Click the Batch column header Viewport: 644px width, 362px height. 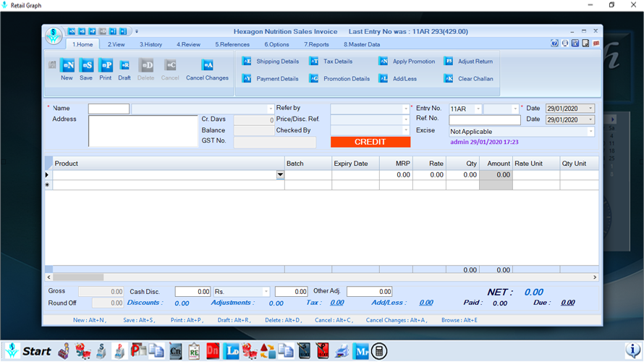tap(308, 164)
